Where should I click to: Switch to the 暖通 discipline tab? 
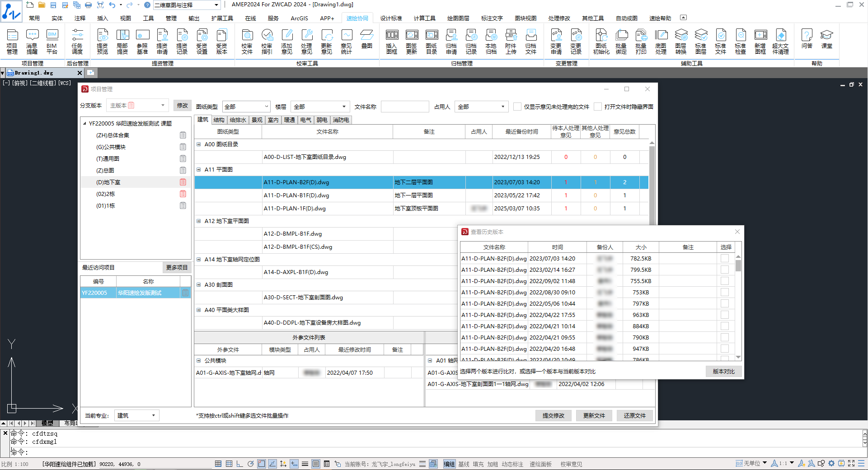coord(289,120)
